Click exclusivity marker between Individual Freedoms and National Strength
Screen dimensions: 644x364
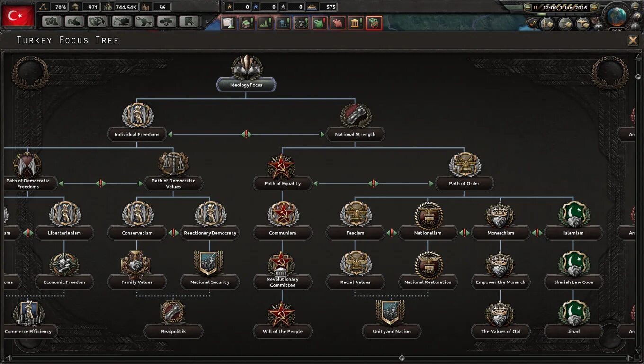tap(246, 134)
